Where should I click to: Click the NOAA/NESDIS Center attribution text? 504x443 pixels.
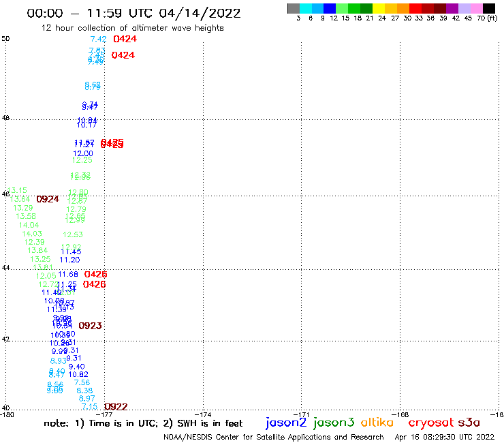(274, 438)
